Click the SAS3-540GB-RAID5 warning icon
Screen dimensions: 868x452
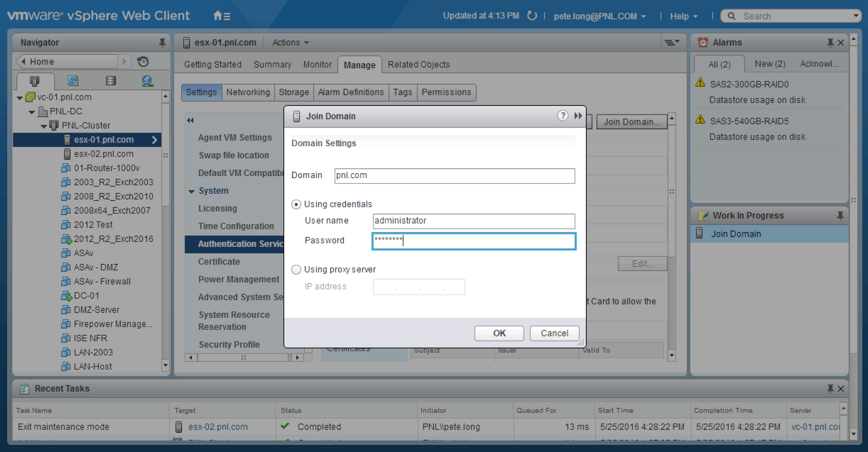pos(700,121)
